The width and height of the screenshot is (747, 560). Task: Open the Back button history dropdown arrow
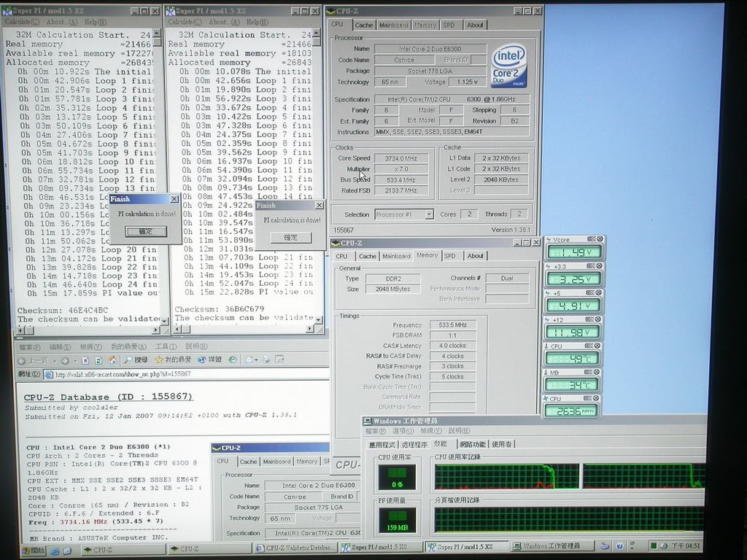(x=54, y=361)
